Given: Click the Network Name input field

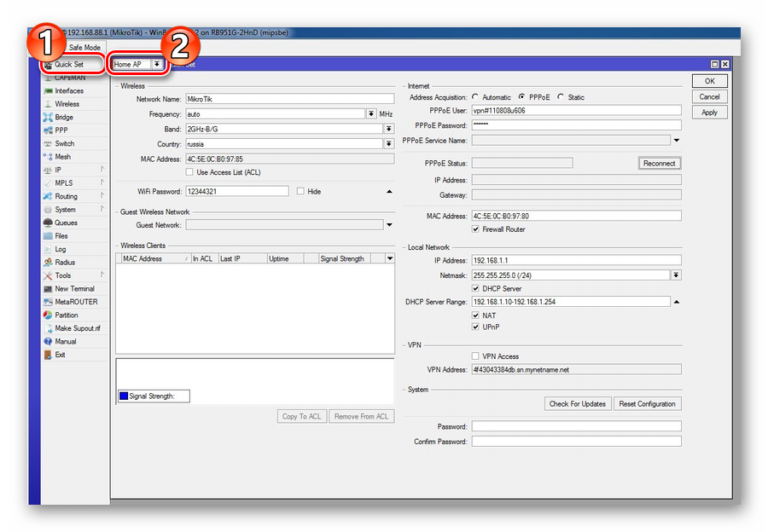Looking at the screenshot, I should [x=289, y=99].
